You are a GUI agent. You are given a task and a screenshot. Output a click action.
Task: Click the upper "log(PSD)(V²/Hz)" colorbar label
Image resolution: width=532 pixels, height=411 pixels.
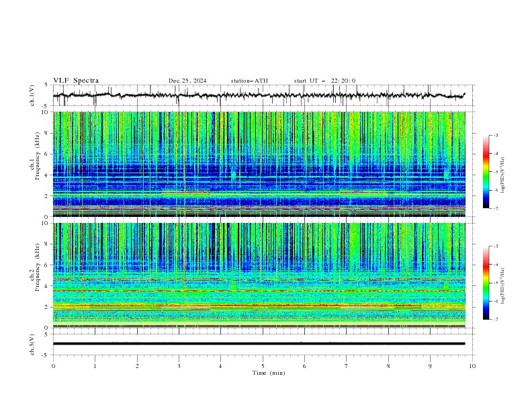(x=503, y=175)
